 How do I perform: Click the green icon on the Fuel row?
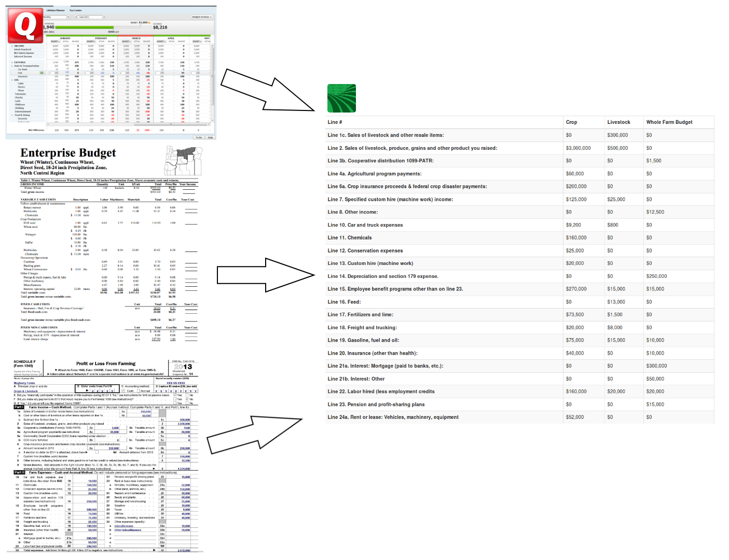tap(42, 73)
